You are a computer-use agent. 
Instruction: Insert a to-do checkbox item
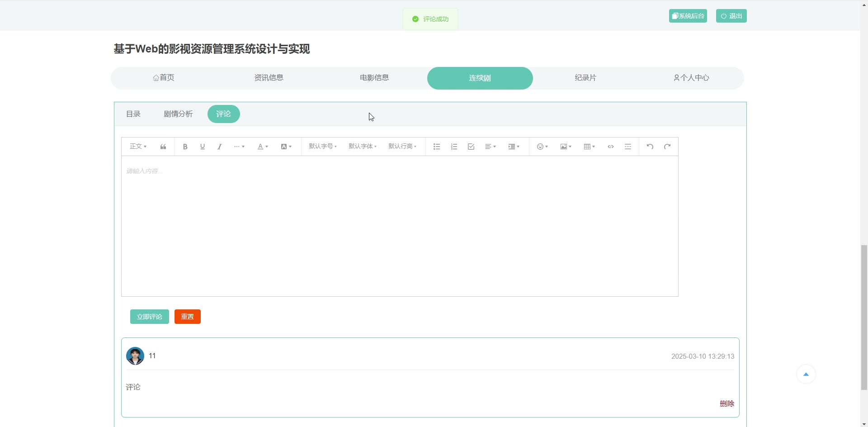pyautogui.click(x=471, y=147)
